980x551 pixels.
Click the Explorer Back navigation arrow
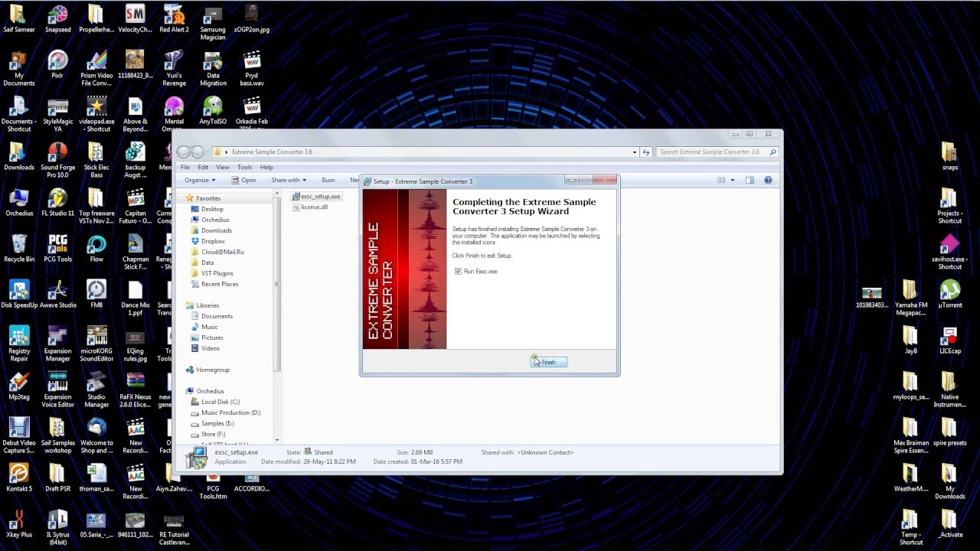[x=184, y=152]
